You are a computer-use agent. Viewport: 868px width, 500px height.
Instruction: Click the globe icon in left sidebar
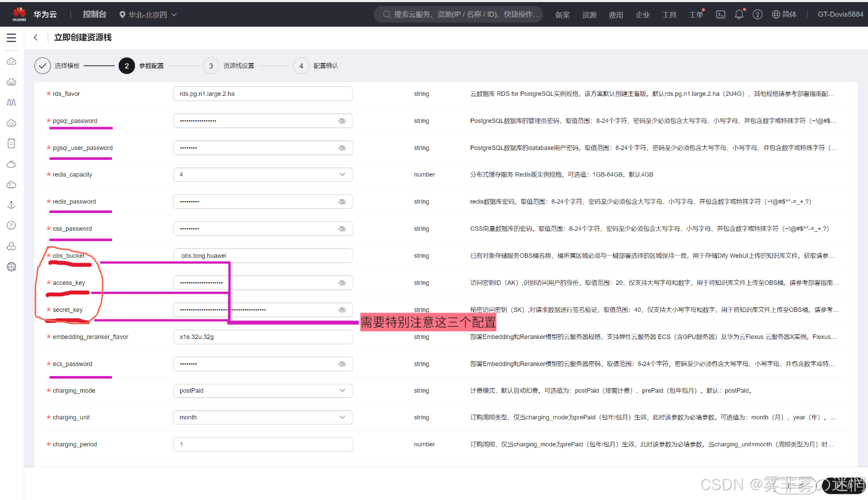[11, 267]
